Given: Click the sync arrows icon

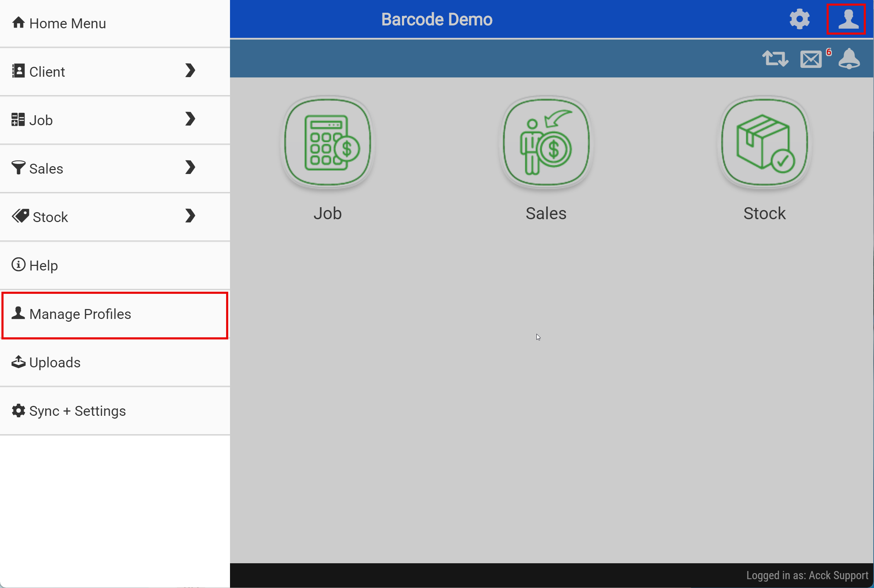Looking at the screenshot, I should (x=775, y=59).
